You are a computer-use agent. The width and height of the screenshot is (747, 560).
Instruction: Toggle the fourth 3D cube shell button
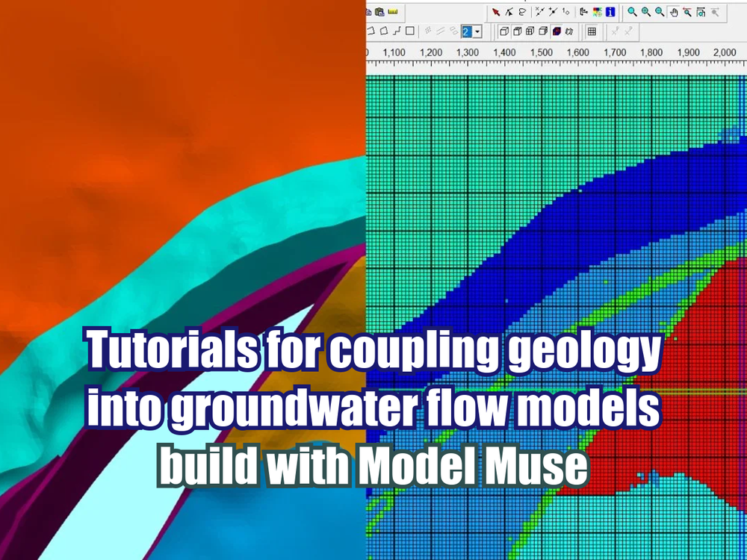click(x=542, y=32)
